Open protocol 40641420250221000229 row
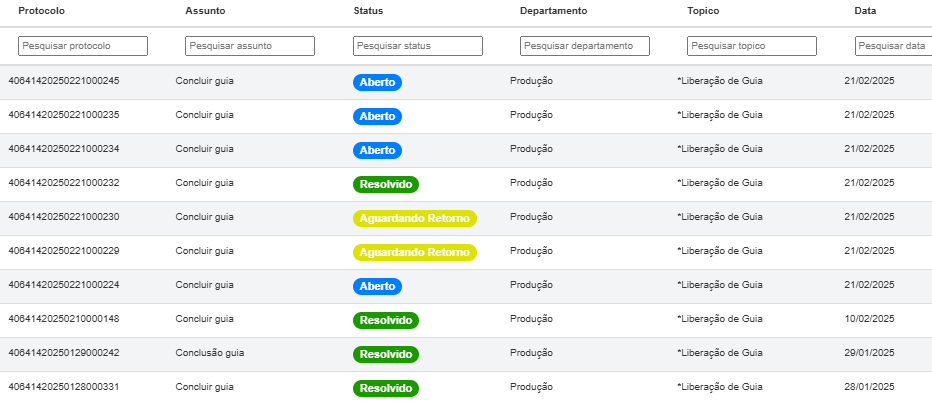The width and height of the screenshot is (932, 402). [64, 251]
